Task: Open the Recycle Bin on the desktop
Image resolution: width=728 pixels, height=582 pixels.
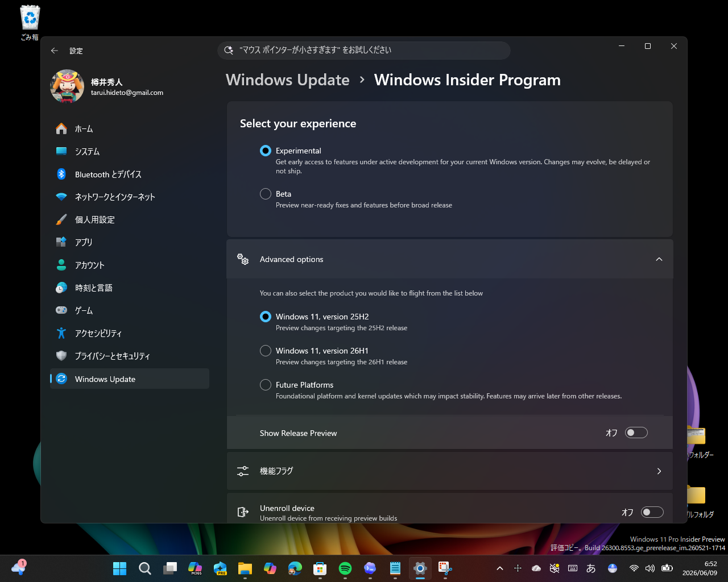Action: pyautogui.click(x=30, y=23)
